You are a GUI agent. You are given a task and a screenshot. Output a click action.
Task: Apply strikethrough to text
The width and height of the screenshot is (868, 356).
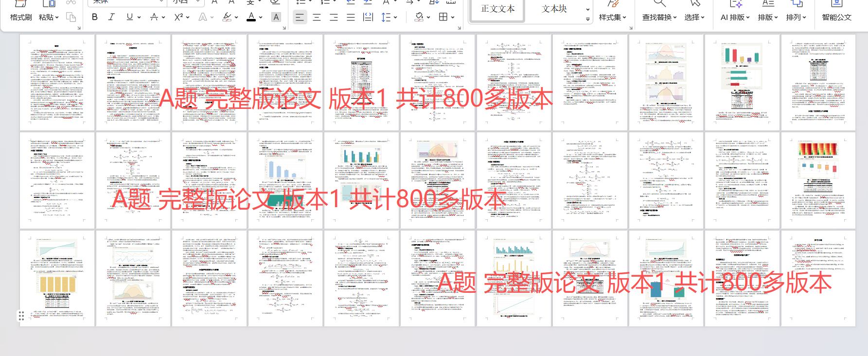click(154, 17)
